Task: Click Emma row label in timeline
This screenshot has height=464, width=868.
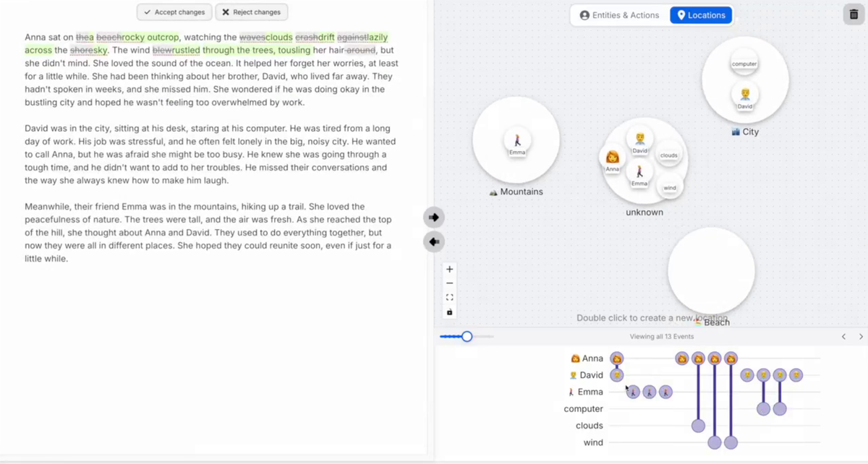Action: [585, 392]
